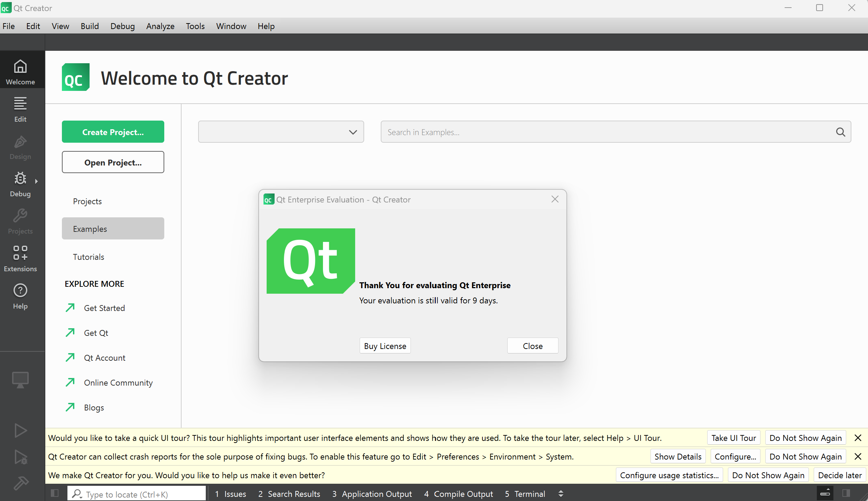Image resolution: width=868 pixels, height=501 pixels.
Task: Open the Help mode question icon
Action: click(20, 290)
